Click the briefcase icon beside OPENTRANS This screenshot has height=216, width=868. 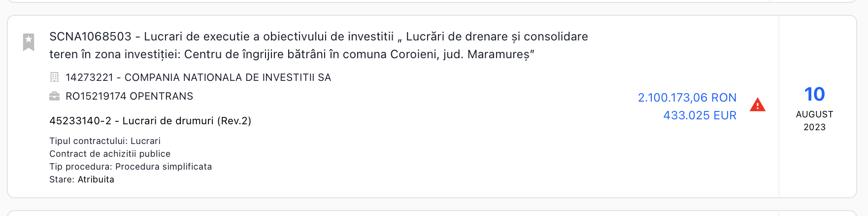(x=55, y=96)
